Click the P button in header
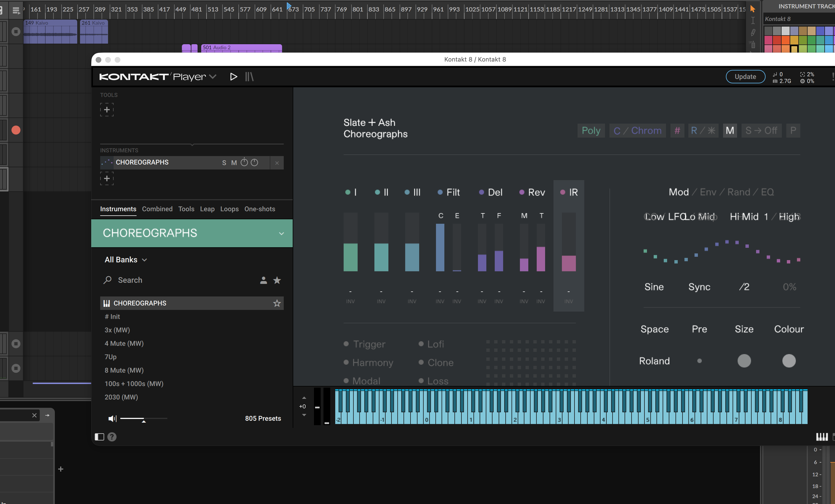The image size is (835, 504). point(793,130)
